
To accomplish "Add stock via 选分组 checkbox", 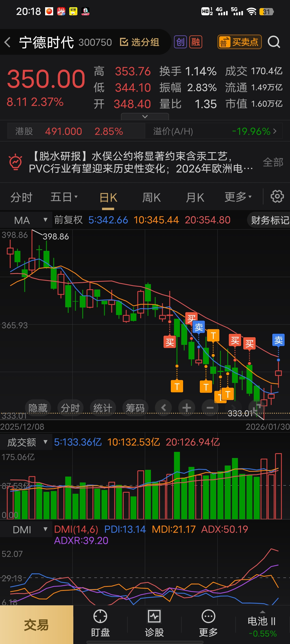I will point(139,42).
